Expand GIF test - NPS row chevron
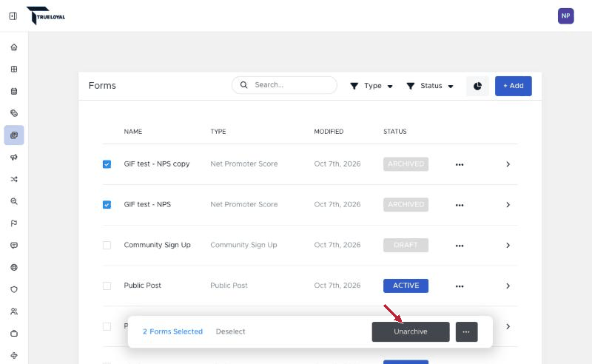This screenshot has height=364, width=592. click(508, 205)
